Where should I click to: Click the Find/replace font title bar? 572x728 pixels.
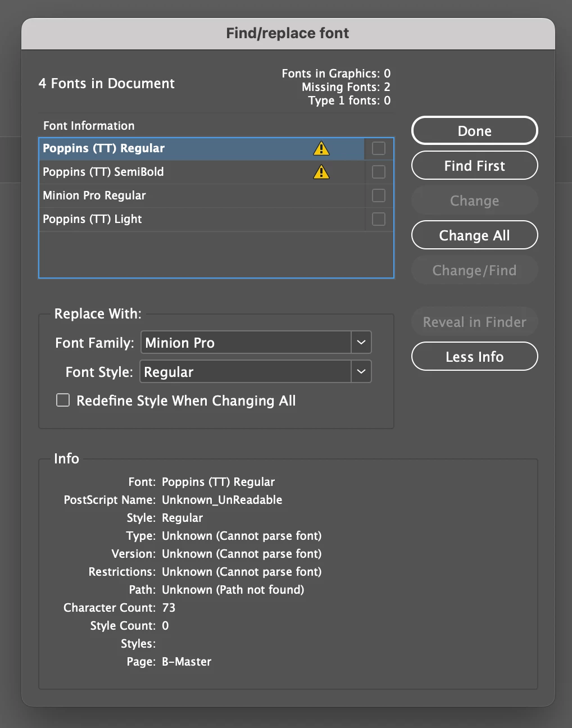(288, 33)
